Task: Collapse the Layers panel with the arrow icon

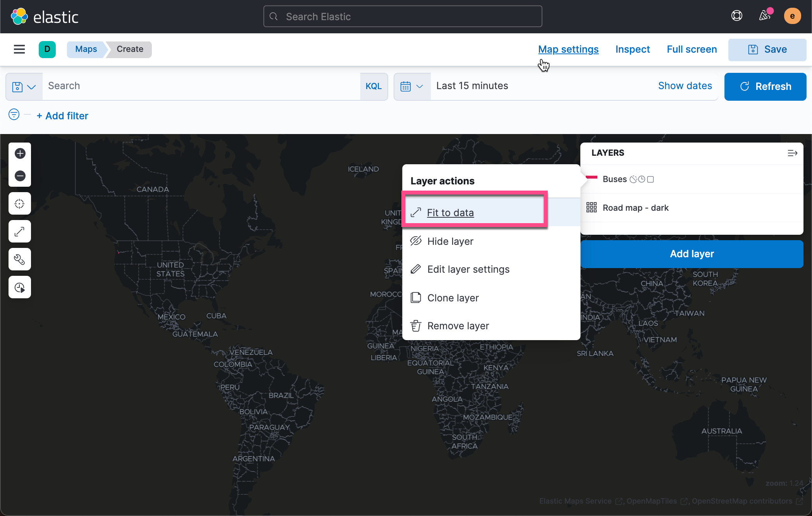Action: point(792,153)
